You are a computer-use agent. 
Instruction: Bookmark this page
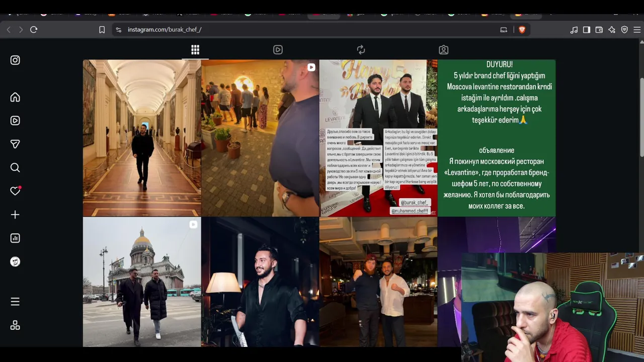(x=102, y=30)
